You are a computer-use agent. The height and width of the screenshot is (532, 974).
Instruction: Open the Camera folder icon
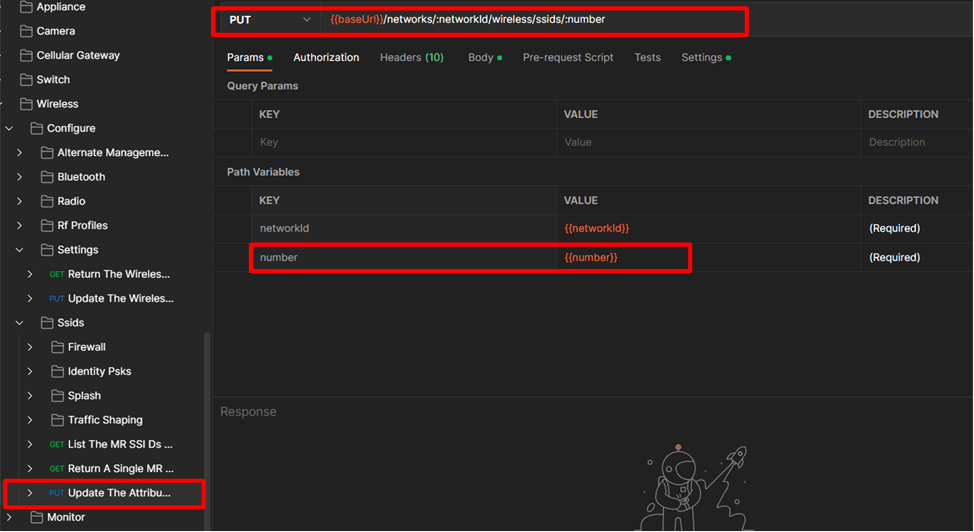pos(26,31)
